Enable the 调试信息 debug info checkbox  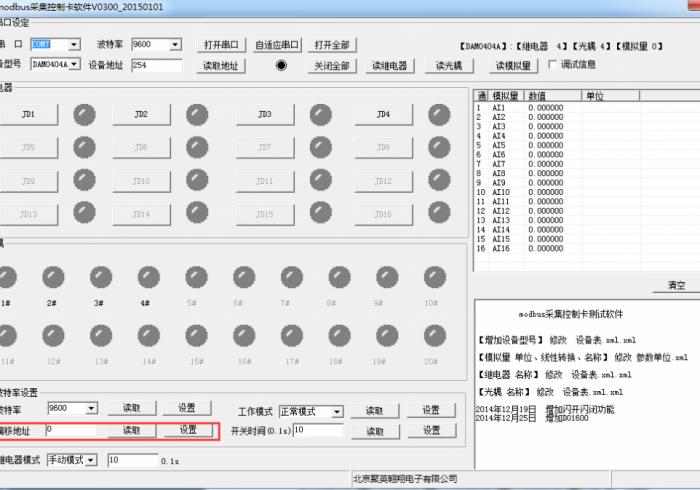pos(553,65)
